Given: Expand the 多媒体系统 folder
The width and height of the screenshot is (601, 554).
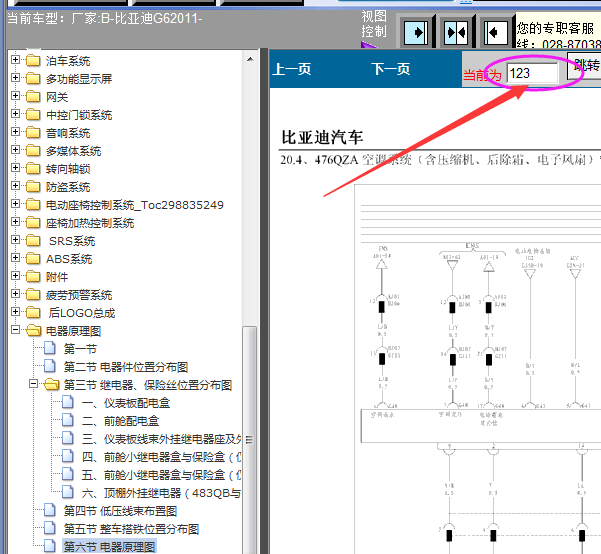Looking at the screenshot, I should click(15, 150).
